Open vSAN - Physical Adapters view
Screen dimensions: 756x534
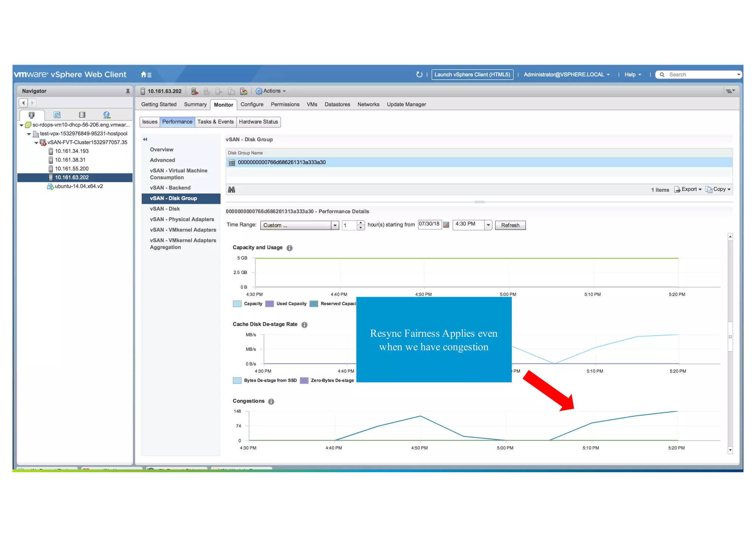[182, 219]
